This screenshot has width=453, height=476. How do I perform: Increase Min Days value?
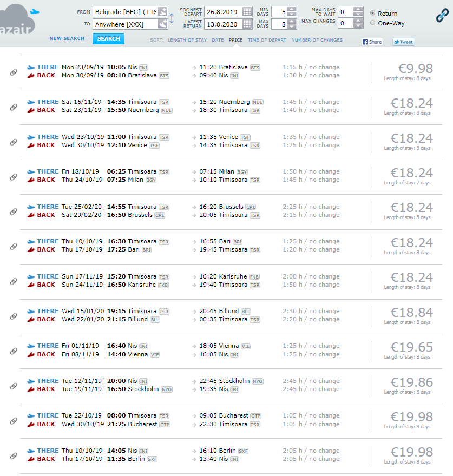point(292,9)
